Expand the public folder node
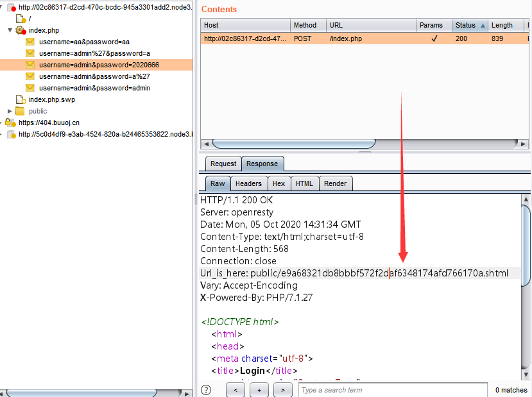The height and width of the screenshot is (397, 532). 10,111
